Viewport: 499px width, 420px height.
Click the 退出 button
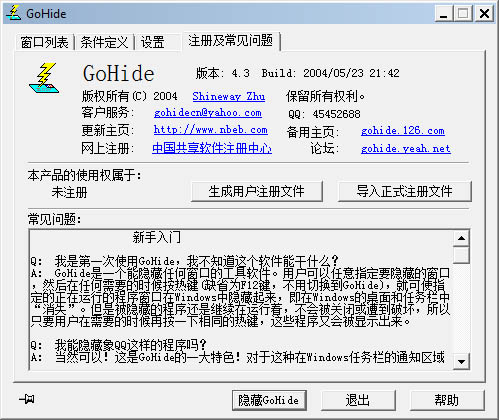[x=358, y=400]
